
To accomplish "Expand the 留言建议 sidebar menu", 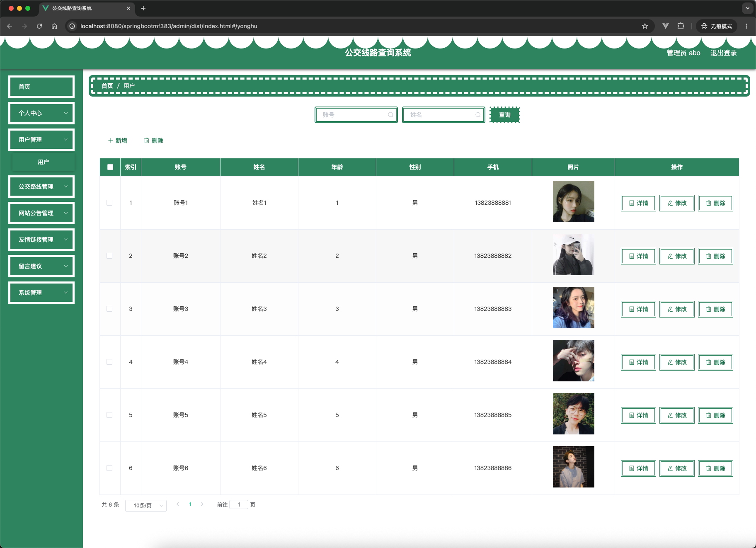I will 41,266.
